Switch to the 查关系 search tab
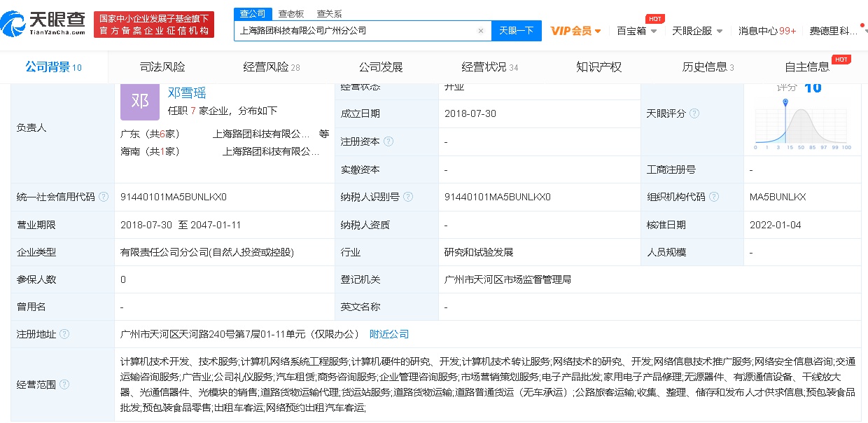This screenshot has height=423, width=868. click(x=329, y=13)
